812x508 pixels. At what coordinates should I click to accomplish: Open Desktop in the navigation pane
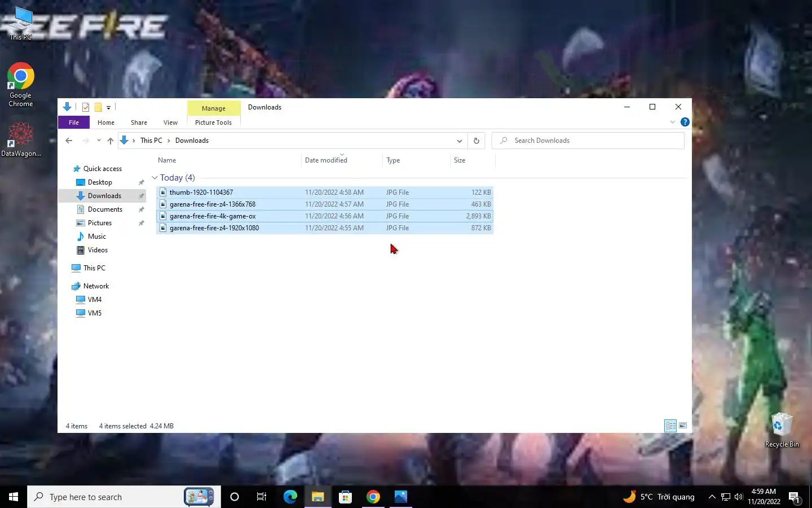[x=100, y=182]
